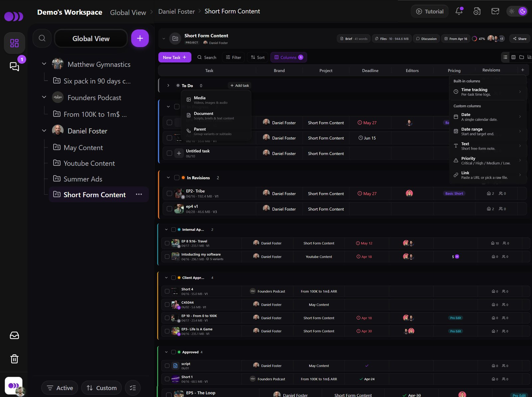Collapse the Founders Podcast tree node
This screenshot has width=532, height=397.
click(44, 97)
